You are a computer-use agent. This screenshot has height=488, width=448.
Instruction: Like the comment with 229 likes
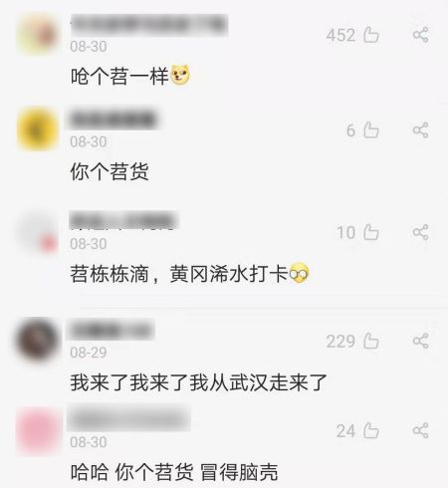tap(371, 341)
